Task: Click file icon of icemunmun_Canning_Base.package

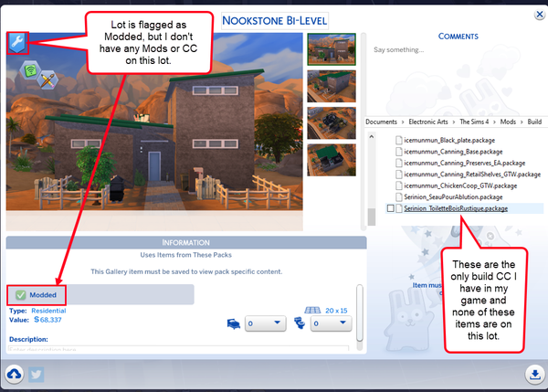Action: click(399, 152)
